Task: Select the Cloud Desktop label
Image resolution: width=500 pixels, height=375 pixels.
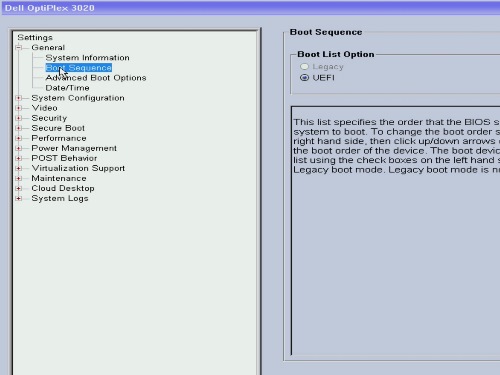Action: coord(63,188)
